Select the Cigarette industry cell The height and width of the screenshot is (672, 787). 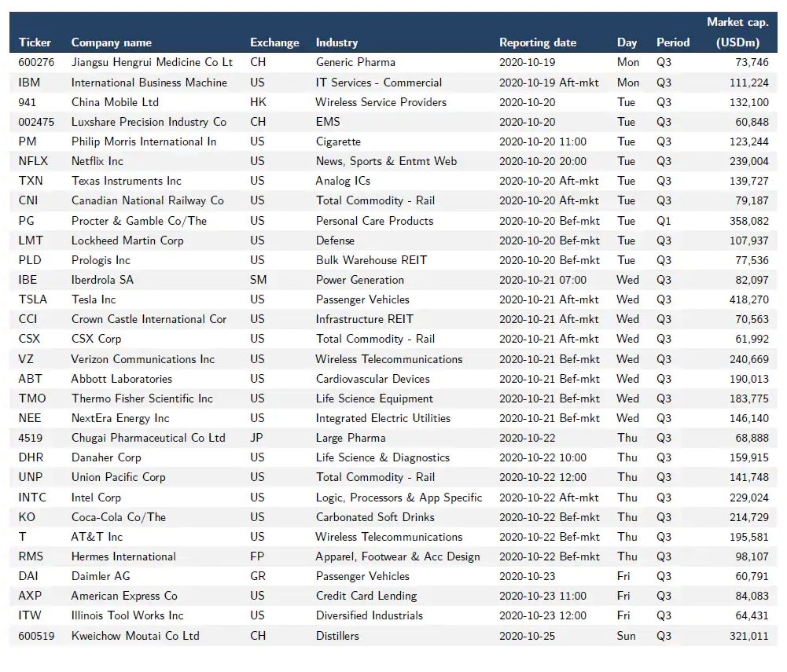coord(338,141)
